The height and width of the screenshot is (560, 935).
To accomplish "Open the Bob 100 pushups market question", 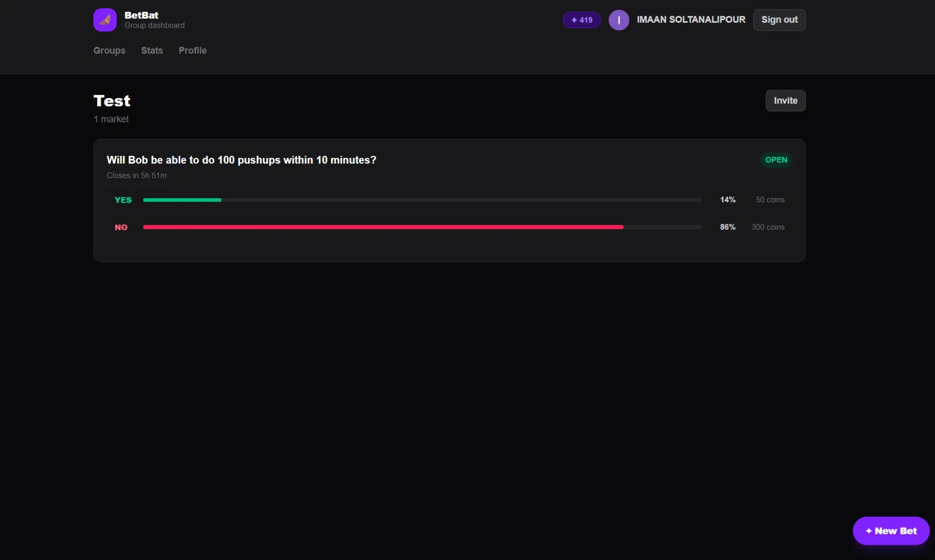I will click(241, 160).
